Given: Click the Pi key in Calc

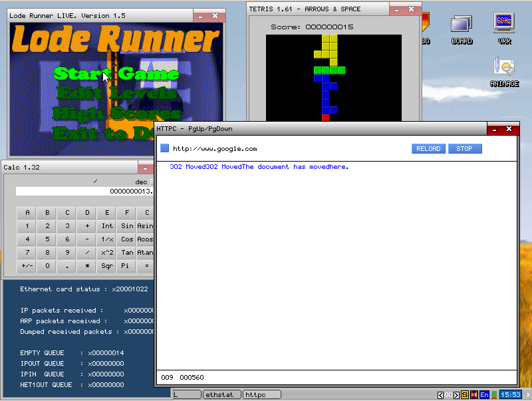Looking at the screenshot, I should point(127,266).
